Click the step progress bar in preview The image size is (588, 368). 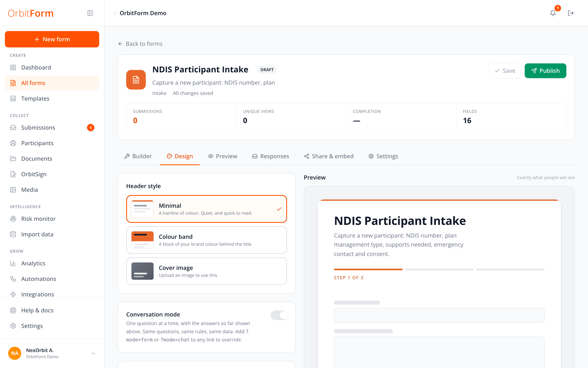click(x=439, y=269)
